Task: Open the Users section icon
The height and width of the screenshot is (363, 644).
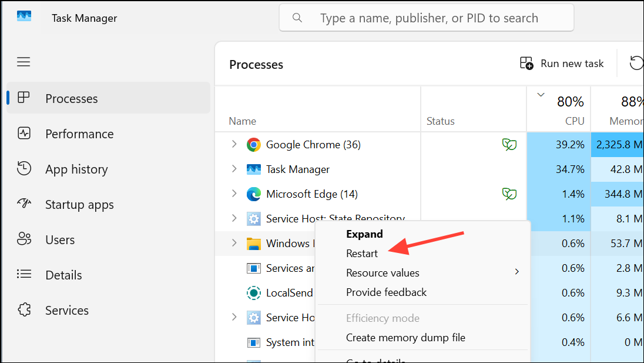Action: [x=24, y=239]
